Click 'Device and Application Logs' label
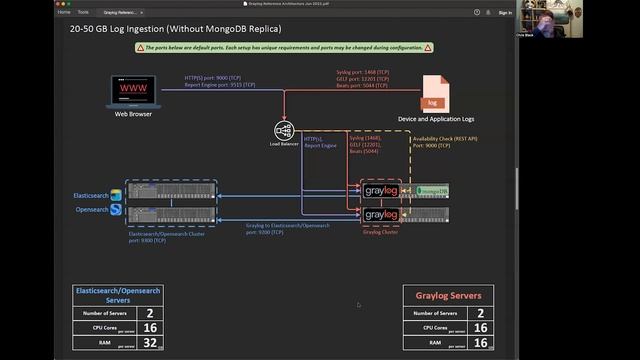The height and width of the screenshot is (360, 640). (436, 119)
